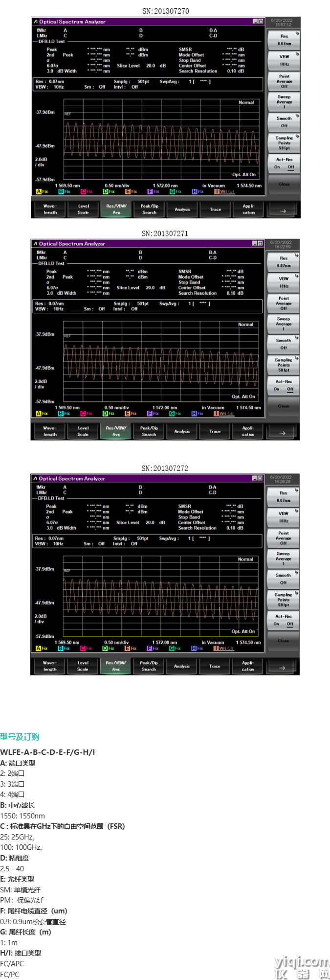Toggle Act-Res On/Off in SN:201307271 analyzer
330x980 pixels.
(x=284, y=386)
